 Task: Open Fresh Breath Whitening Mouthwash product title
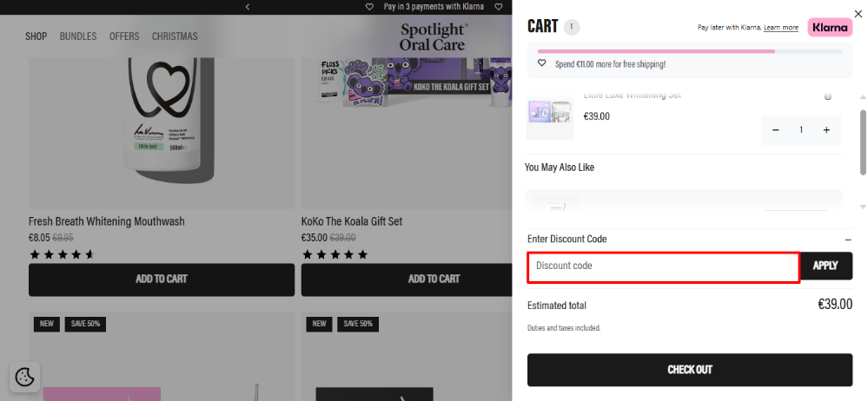[107, 222]
